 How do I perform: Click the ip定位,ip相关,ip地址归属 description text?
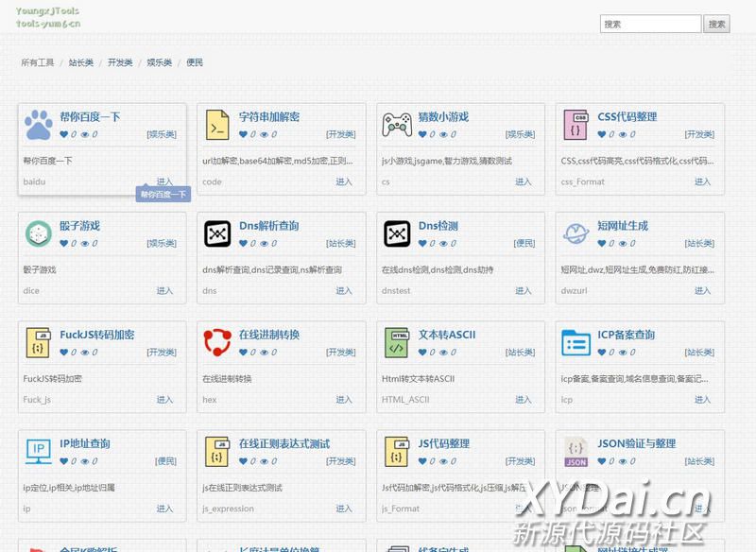coord(69,488)
